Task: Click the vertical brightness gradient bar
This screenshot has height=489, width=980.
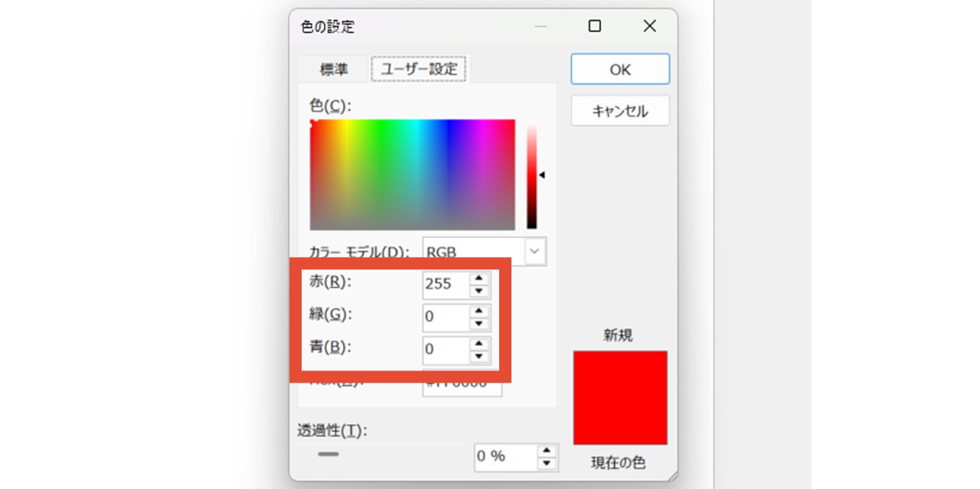Action: click(531, 176)
